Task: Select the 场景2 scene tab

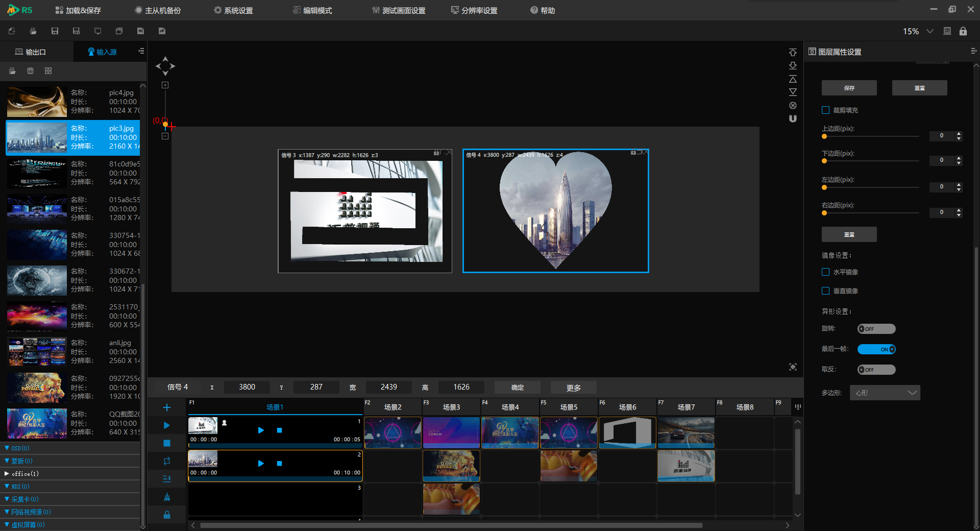Action: pyautogui.click(x=393, y=407)
